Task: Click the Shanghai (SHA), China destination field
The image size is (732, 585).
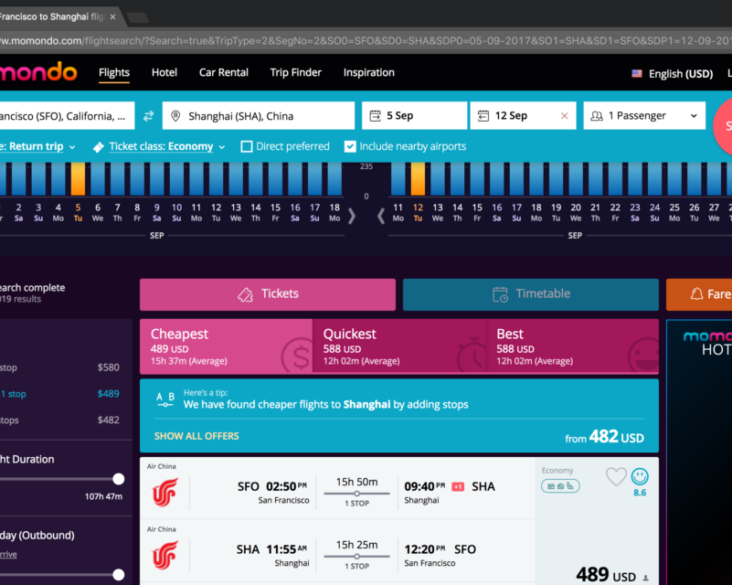Action: click(x=259, y=116)
